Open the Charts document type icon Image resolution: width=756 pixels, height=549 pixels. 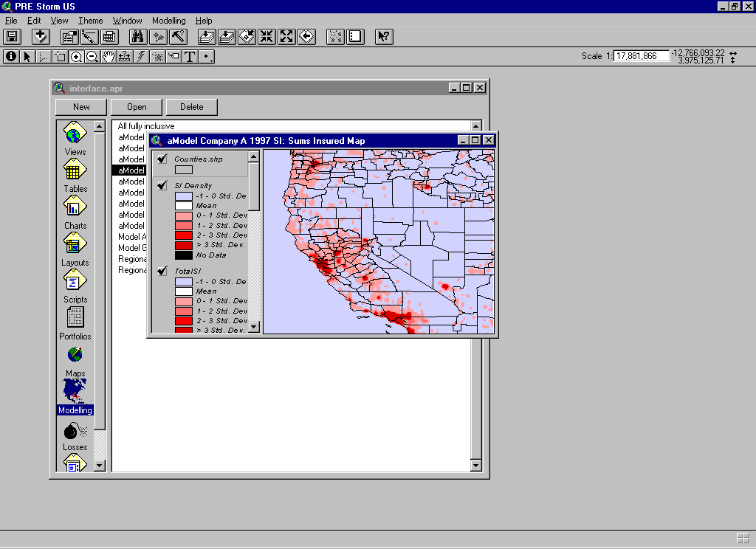[x=75, y=207]
